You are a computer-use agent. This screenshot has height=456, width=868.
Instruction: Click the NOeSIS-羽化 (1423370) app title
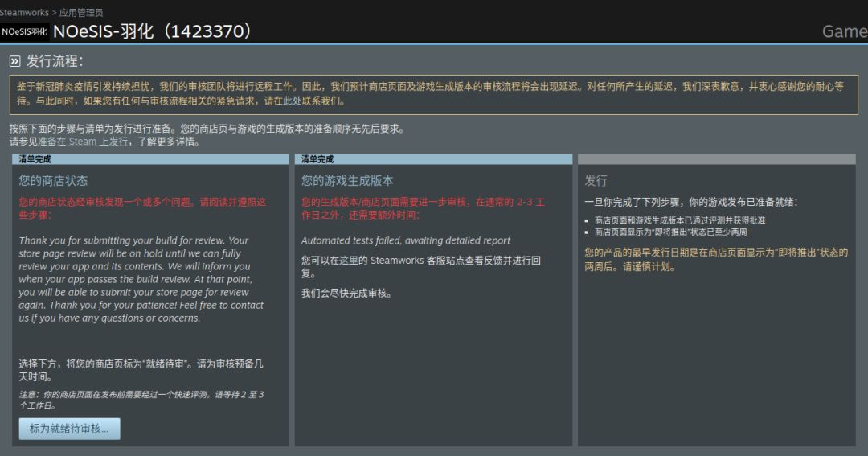(153, 31)
